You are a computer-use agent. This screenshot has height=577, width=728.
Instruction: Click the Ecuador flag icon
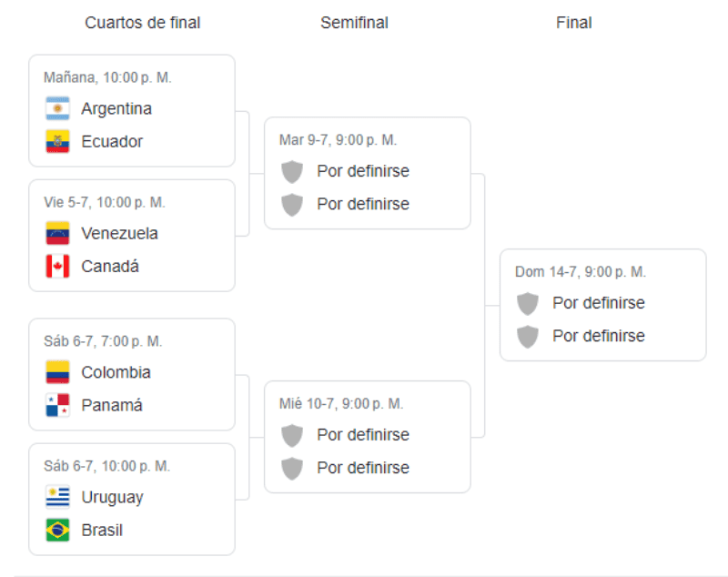[x=57, y=142]
